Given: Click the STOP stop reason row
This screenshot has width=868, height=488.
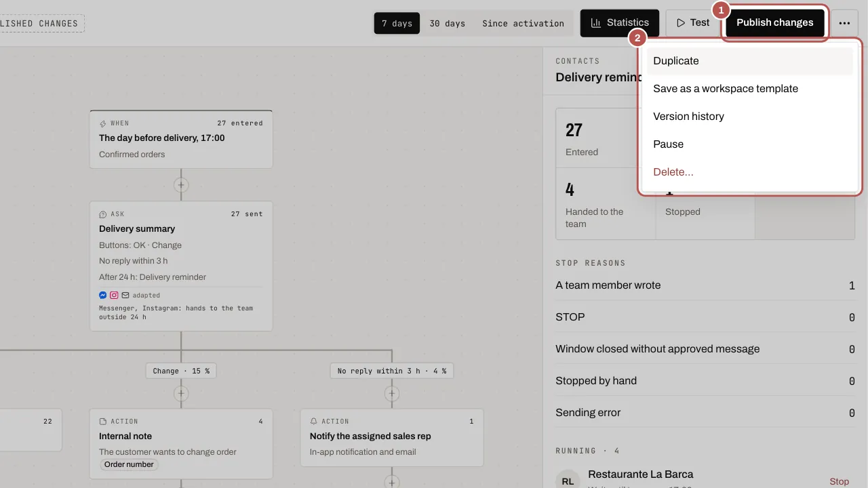Looking at the screenshot, I should (x=705, y=317).
